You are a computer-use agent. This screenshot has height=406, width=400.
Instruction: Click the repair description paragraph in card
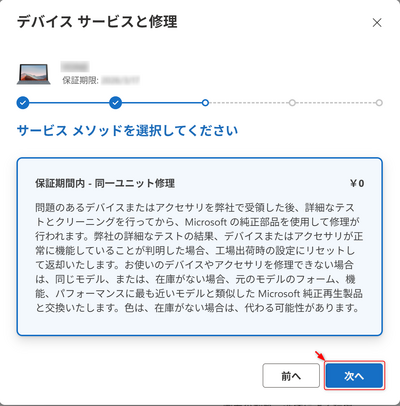199,257
